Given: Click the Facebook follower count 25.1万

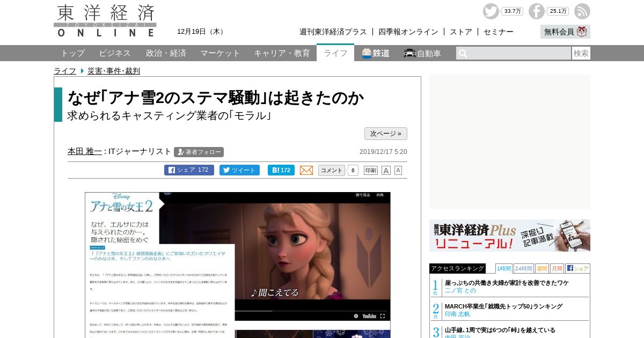Looking at the screenshot, I should (x=559, y=11).
